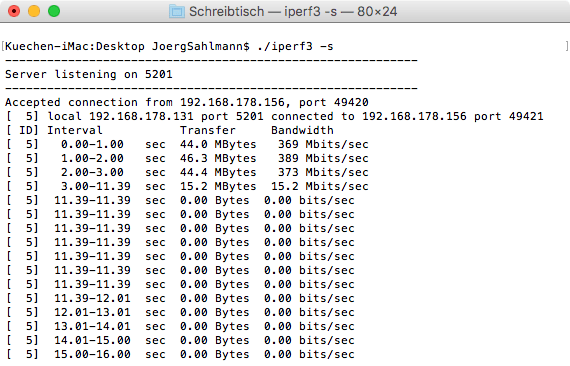Image resolution: width=570 pixels, height=366 pixels.
Task: Click the "Bandwidth" column header
Action: click(302, 130)
